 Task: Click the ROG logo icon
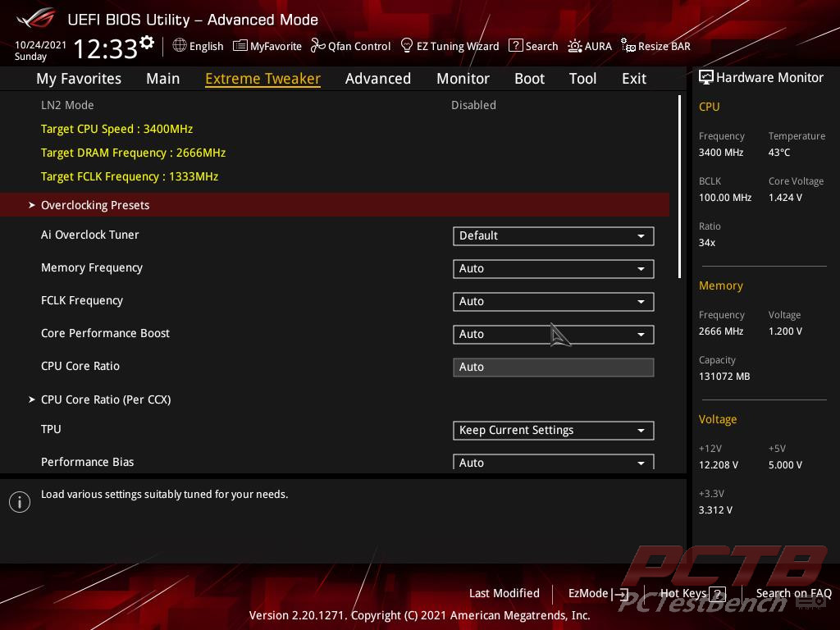point(35,18)
